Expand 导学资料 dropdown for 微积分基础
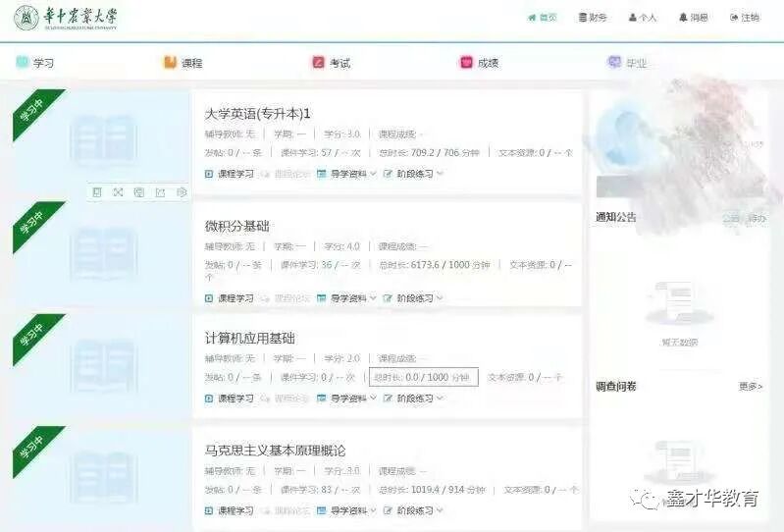The image size is (784, 532). click(x=346, y=298)
